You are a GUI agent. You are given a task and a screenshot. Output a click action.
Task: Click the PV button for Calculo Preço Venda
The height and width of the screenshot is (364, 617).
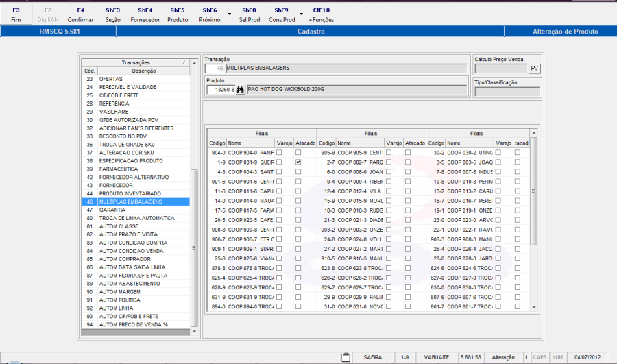pyautogui.click(x=534, y=69)
